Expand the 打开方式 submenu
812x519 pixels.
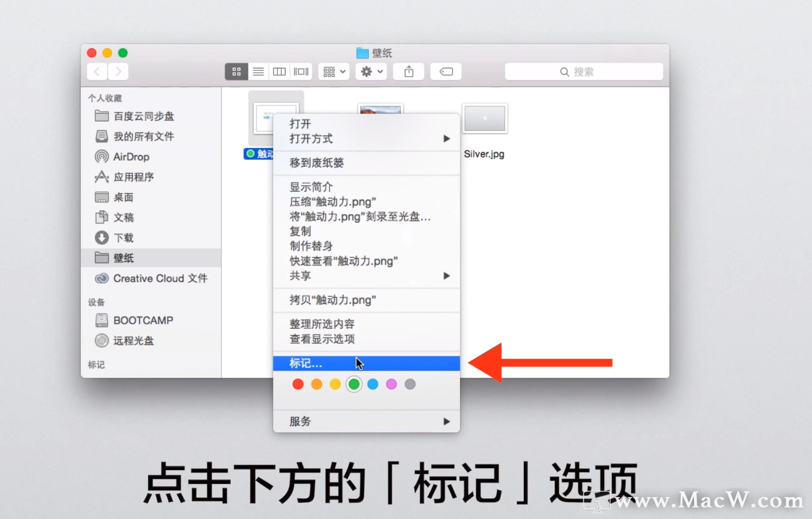(366, 138)
